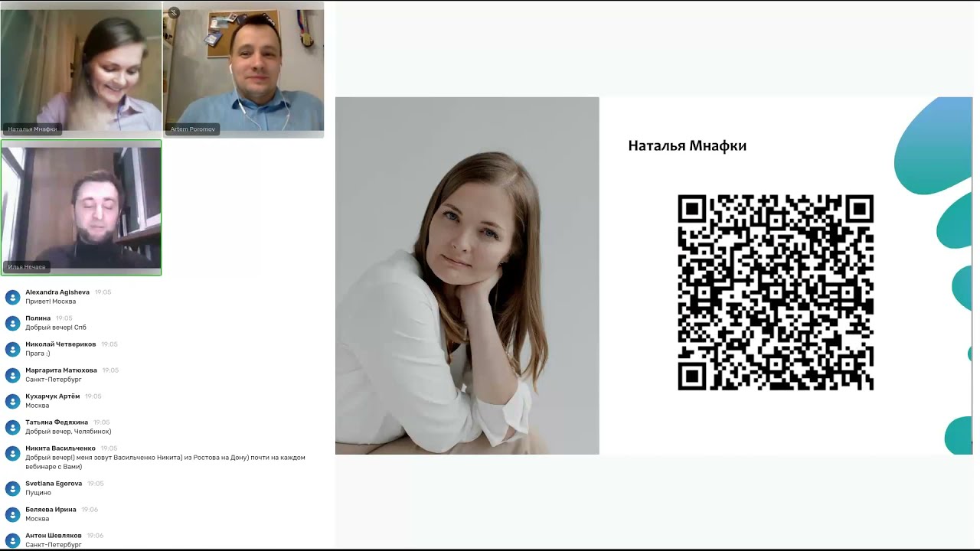Click the Artem Poromov name label
This screenshot has width=980, height=551.
[x=194, y=129]
